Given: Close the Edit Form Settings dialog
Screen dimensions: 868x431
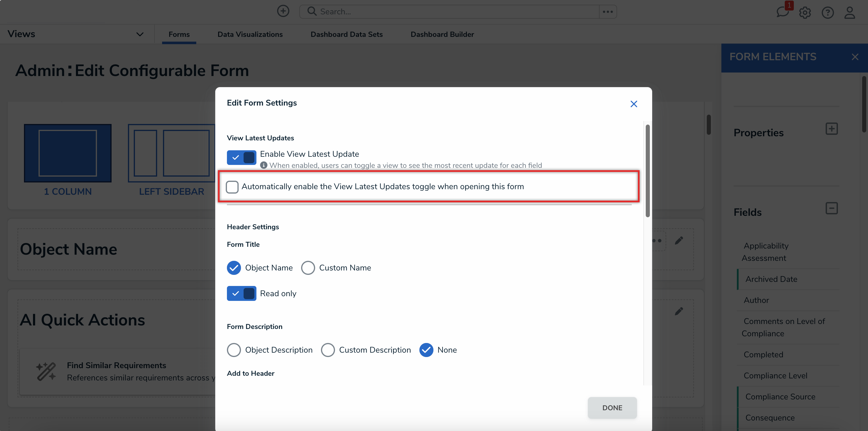Looking at the screenshot, I should click(x=633, y=104).
